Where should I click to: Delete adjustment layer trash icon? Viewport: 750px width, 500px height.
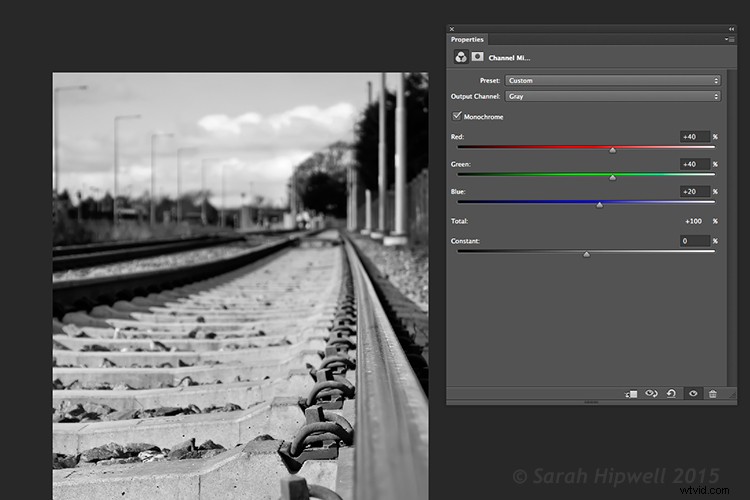[x=713, y=394]
